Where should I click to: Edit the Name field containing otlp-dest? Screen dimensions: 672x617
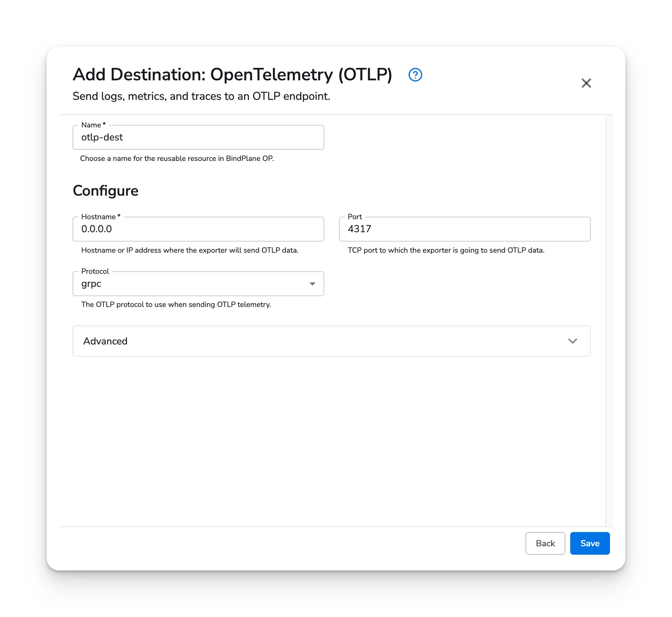(x=198, y=137)
